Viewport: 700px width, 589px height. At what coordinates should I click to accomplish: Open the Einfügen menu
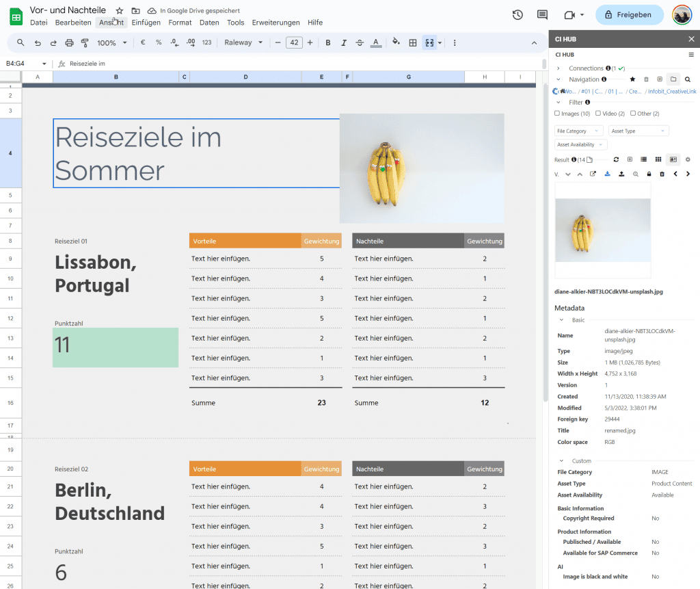tap(146, 22)
